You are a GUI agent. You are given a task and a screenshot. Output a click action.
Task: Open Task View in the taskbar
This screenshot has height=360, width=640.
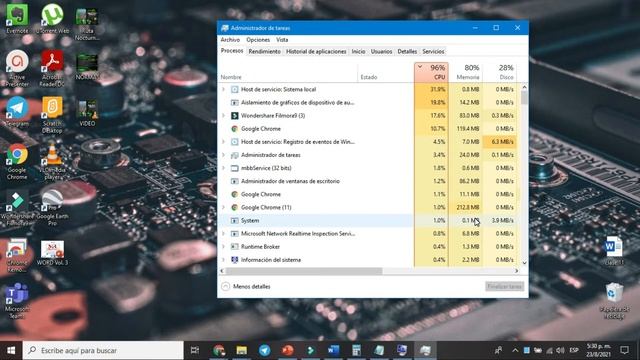[x=195, y=350]
